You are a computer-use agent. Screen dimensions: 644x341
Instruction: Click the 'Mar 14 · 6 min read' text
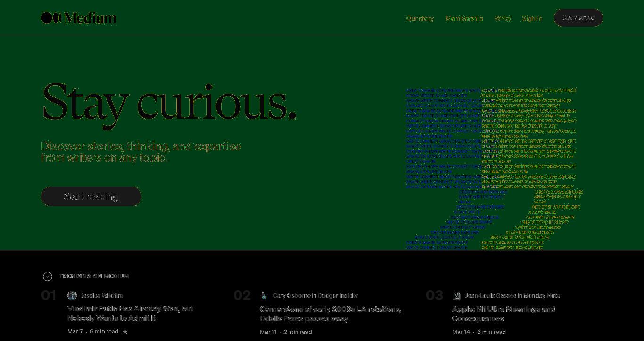pos(479,332)
